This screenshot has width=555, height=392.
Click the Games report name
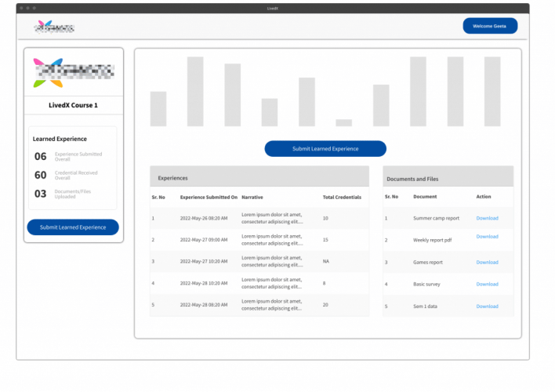(x=428, y=263)
